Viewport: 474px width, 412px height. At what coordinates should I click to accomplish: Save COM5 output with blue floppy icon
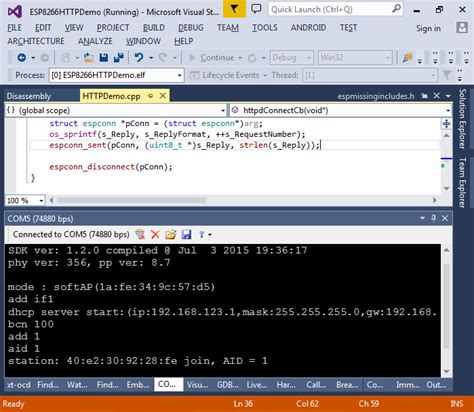(186, 234)
